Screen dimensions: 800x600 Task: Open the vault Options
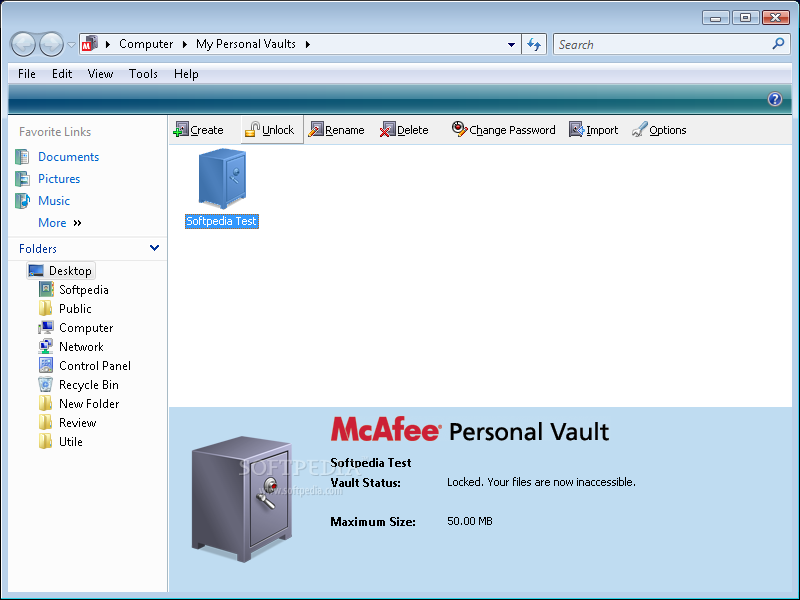[x=659, y=130]
